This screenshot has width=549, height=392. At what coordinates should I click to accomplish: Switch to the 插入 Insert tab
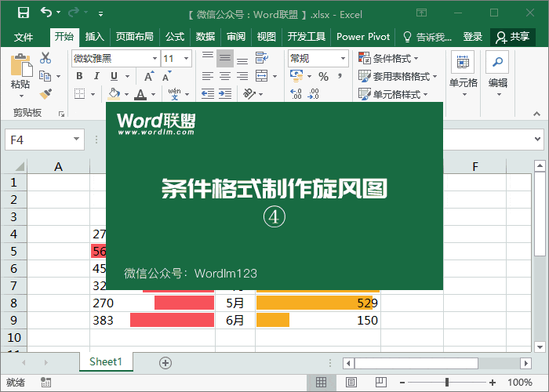coord(95,37)
